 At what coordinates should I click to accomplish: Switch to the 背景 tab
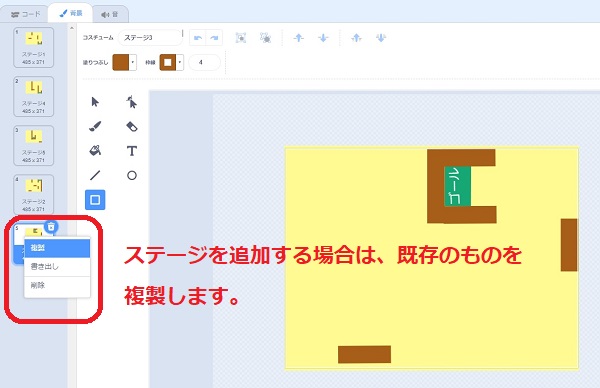point(70,13)
